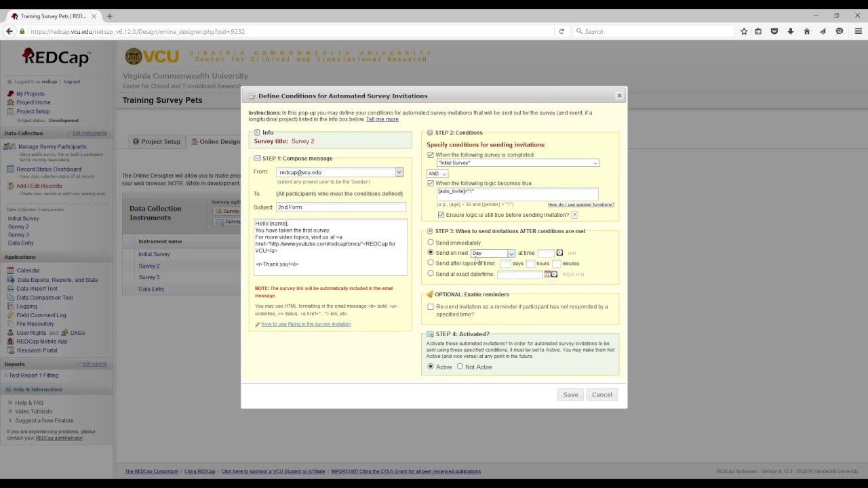This screenshot has width=868, height=488.
Task: Click Save button in dialog
Action: coord(570,394)
